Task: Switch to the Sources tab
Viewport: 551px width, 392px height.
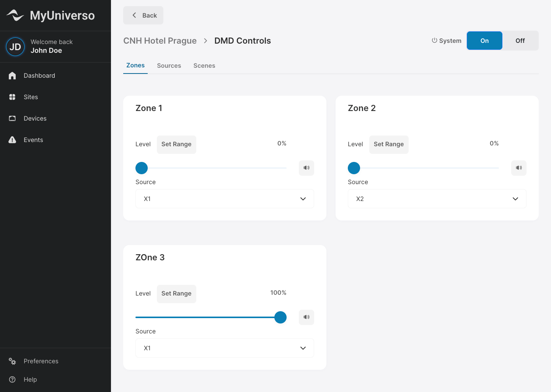Action: tap(169, 65)
